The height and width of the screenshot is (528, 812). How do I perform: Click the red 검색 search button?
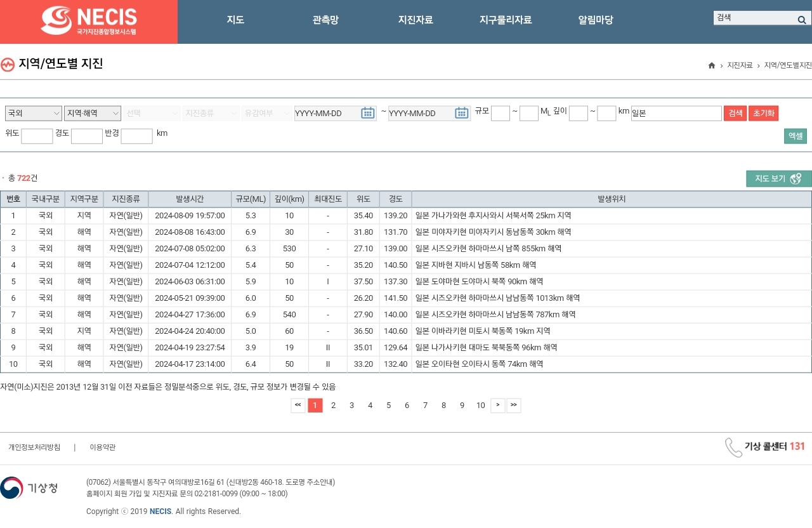(735, 113)
